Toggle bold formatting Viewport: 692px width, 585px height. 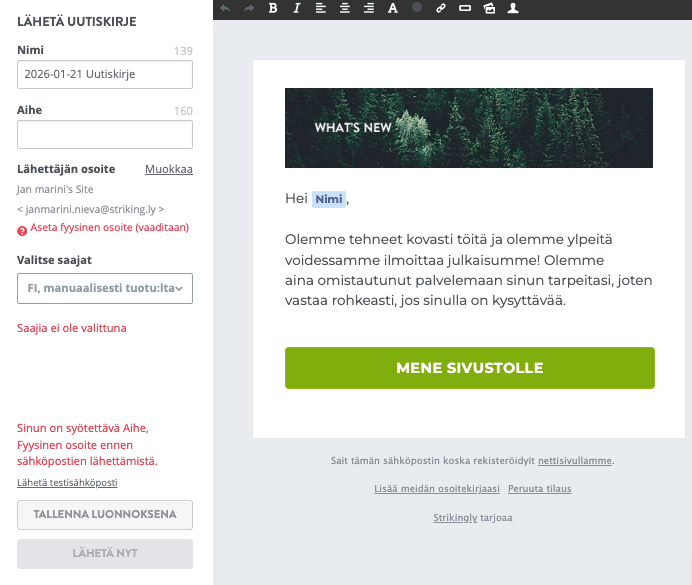tap(273, 8)
